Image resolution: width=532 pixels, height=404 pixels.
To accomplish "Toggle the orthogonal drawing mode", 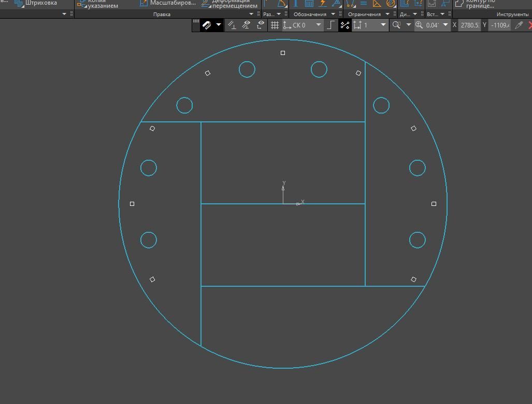I will coord(330,25).
